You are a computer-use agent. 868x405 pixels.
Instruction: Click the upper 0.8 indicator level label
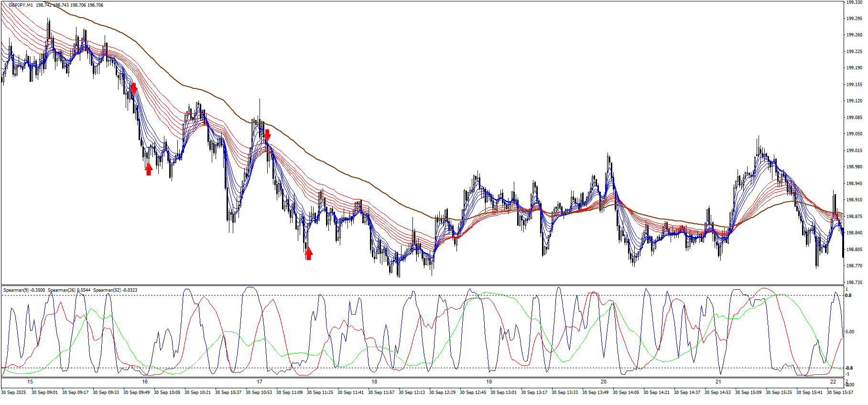point(848,296)
